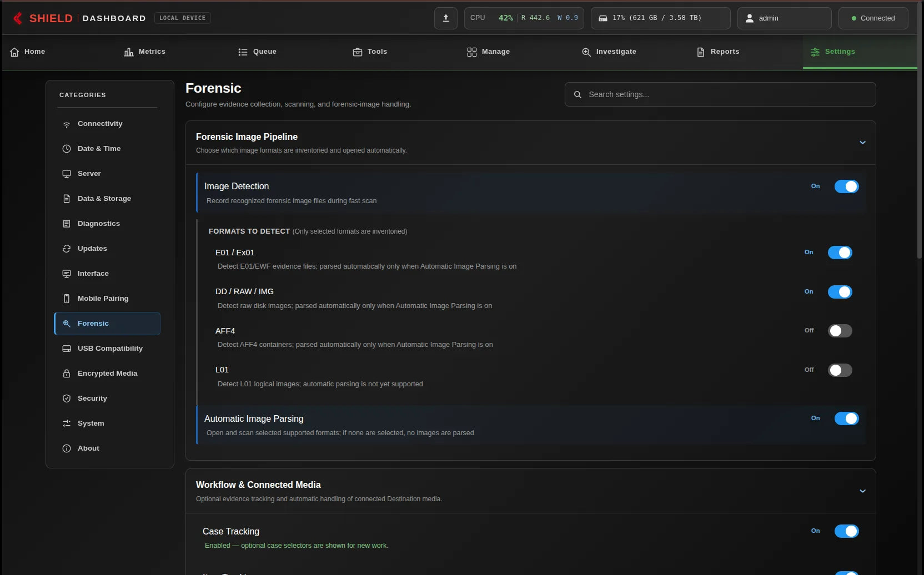924x575 pixels.
Task: Click the disk usage 17% readout
Action: [657, 18]
